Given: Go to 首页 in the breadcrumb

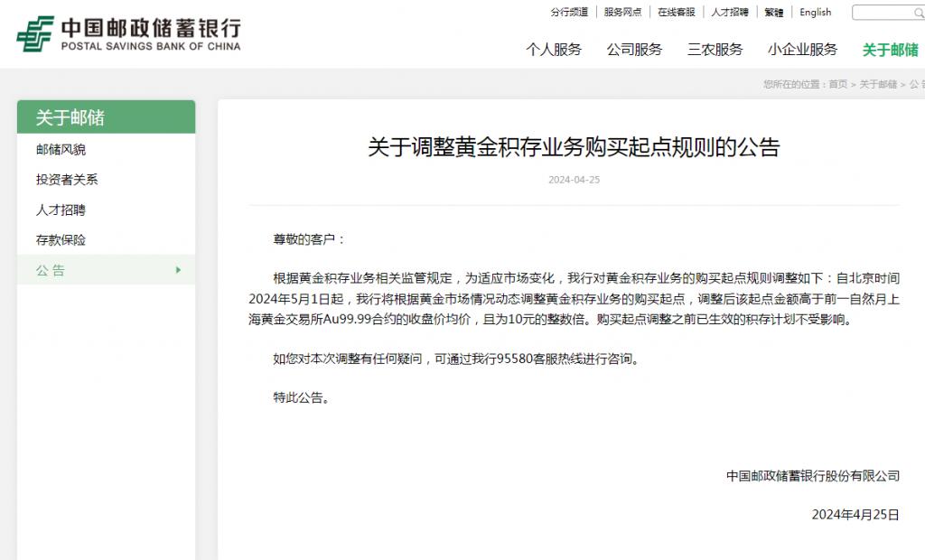Looking at the screenshot, I should coord(837,84).
